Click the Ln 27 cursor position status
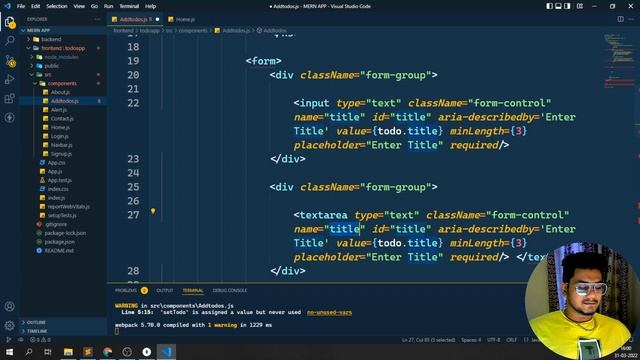This screenshot has width=640, height=360. pyautogui.click(x=428, y=340)
